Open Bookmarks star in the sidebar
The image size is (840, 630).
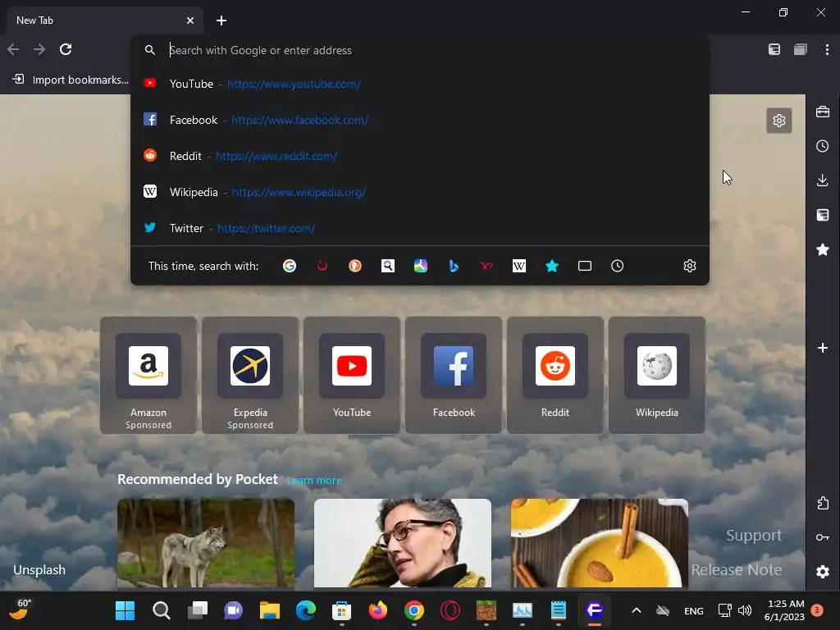pos(822,249)
